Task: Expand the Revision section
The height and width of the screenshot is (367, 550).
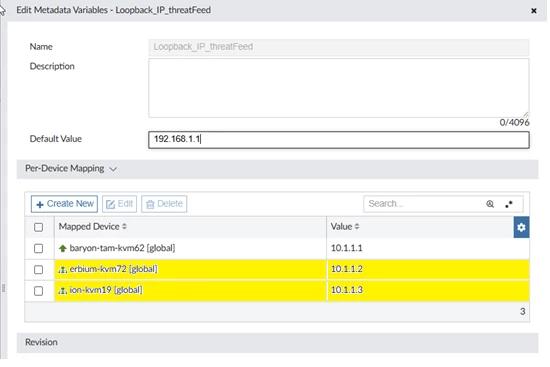Action: [277, 342]
